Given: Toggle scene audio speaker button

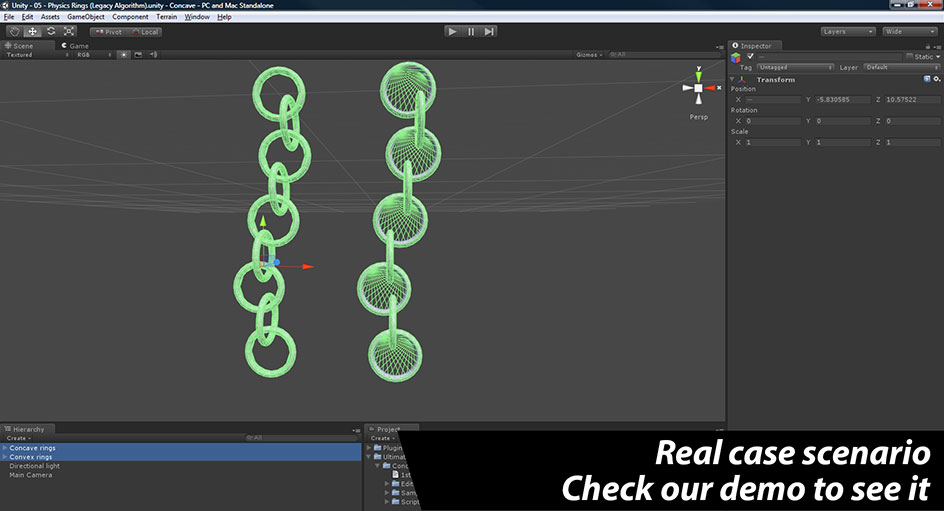Looking at the screenshot, I should (x=154, y=55).
